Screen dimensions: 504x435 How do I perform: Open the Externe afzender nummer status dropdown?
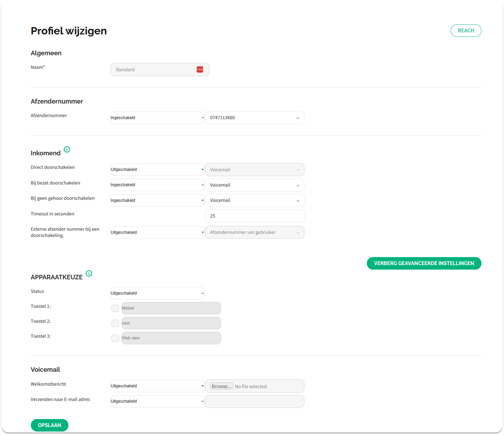[x=157, y=232]
